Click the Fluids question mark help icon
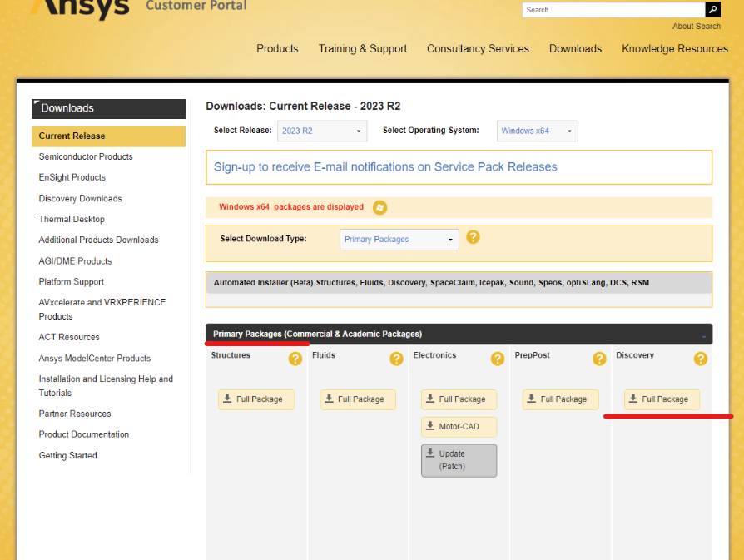744x560 pixels. click(x=396, y=359)
